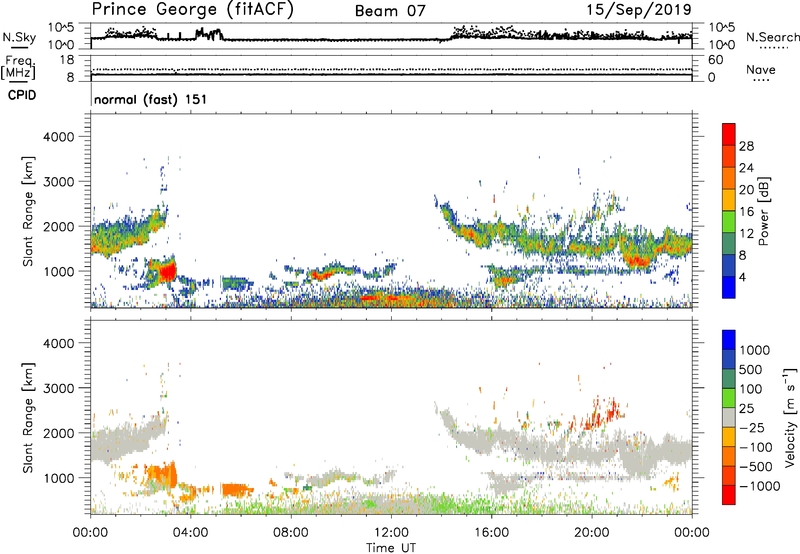Click the red high-velocity streaks near 20:30 in velocity panel
Image resolution: width=800 pixels, height=554 pixels.
605,414
